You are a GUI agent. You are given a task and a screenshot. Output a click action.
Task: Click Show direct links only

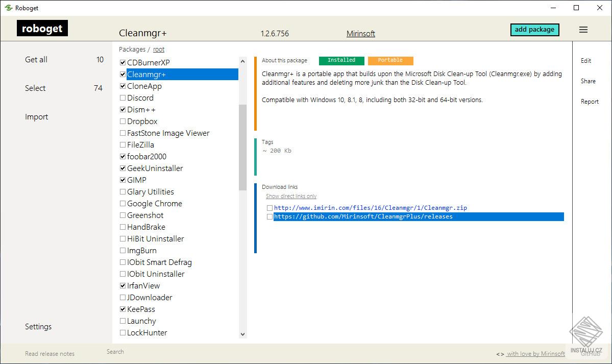pyautogui.click(x=291, y=197)
